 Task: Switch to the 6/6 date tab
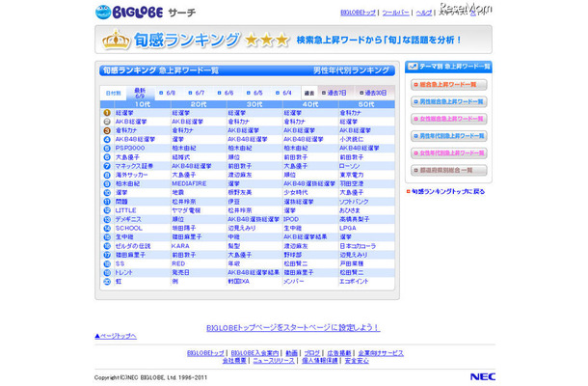(226, 93)
